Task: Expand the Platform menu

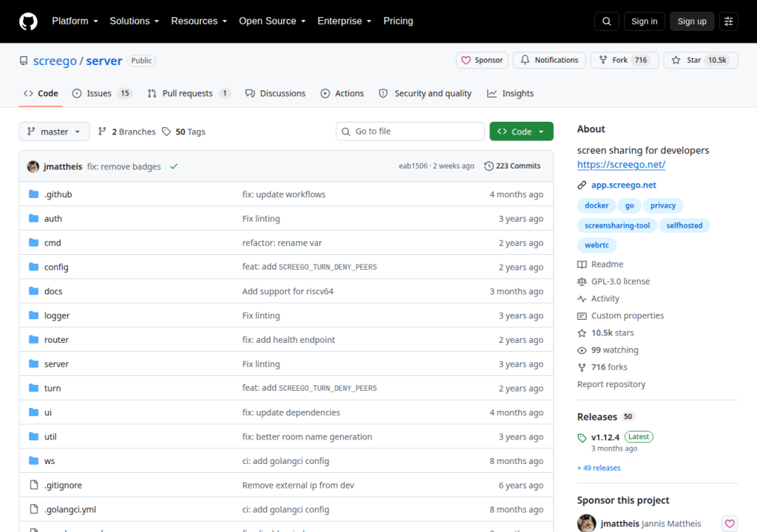Action: click(x=75, y=21)
